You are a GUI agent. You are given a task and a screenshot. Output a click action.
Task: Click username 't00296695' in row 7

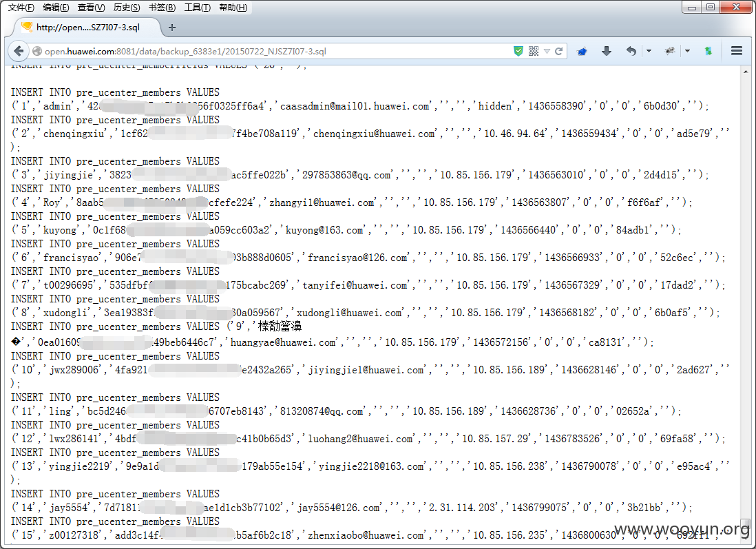coord(68,285)
